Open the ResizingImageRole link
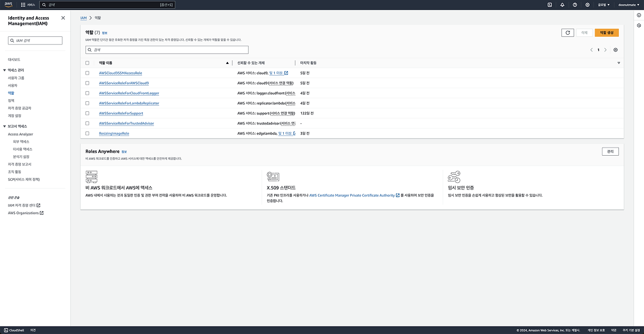The image size is (644, 334). click(x=114, y=133)
